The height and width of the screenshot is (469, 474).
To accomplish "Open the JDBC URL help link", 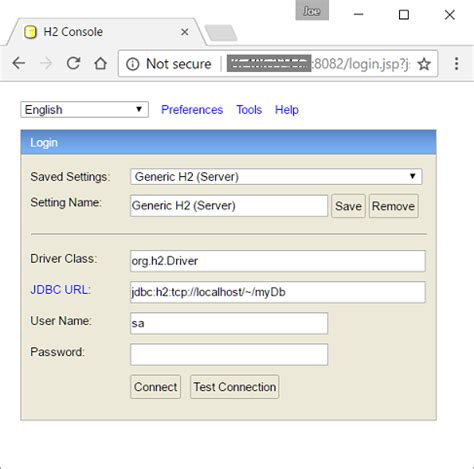I will point(60,290).
